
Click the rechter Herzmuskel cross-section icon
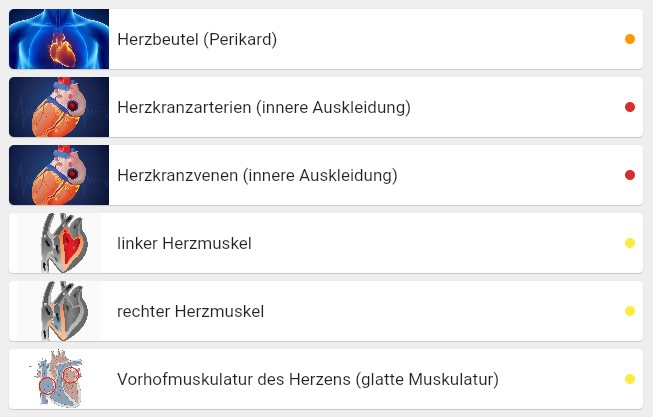click(x=59, y=311)
